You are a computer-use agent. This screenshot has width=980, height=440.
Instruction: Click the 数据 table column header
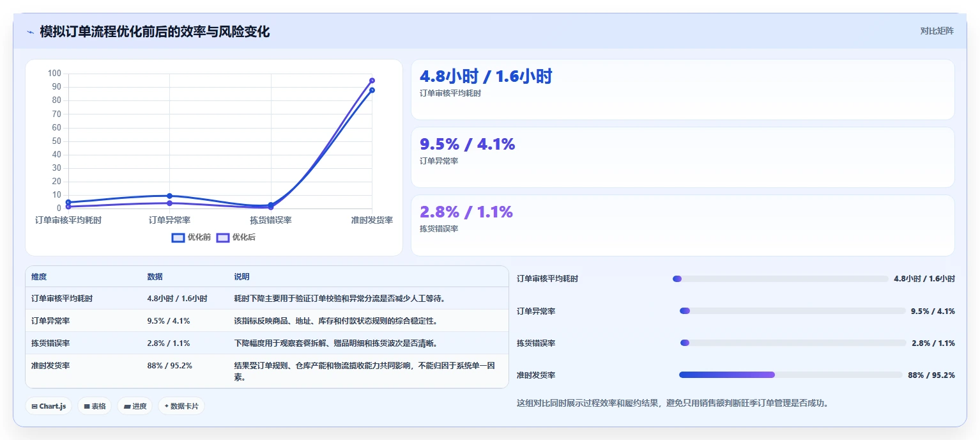pyautogui.click(x=155, y=277)
